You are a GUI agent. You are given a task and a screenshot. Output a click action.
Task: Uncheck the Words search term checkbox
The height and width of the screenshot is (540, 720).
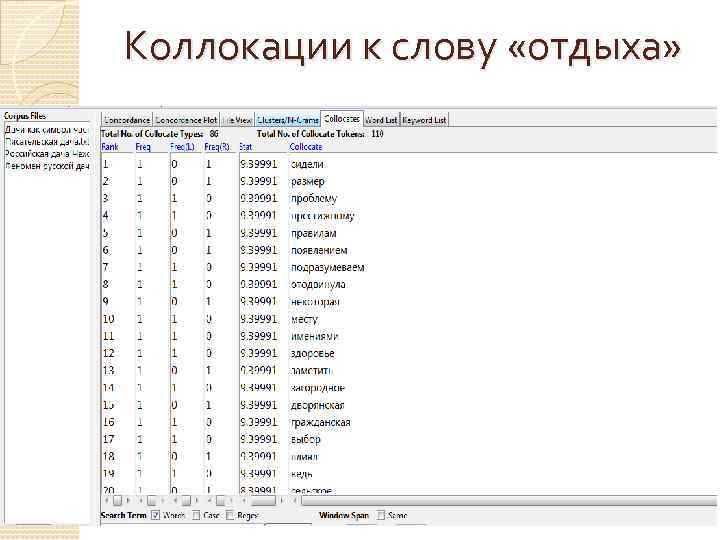coord(156,515)
